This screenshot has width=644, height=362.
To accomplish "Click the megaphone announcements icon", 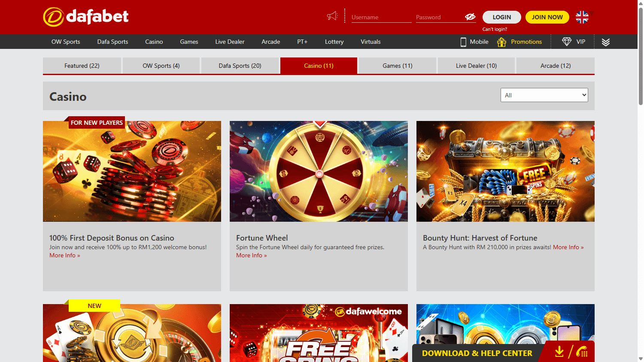I will (x=332, y=16).
